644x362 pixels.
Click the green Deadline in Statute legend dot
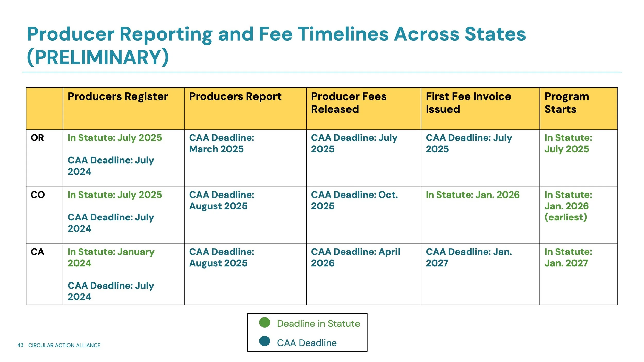265,322
